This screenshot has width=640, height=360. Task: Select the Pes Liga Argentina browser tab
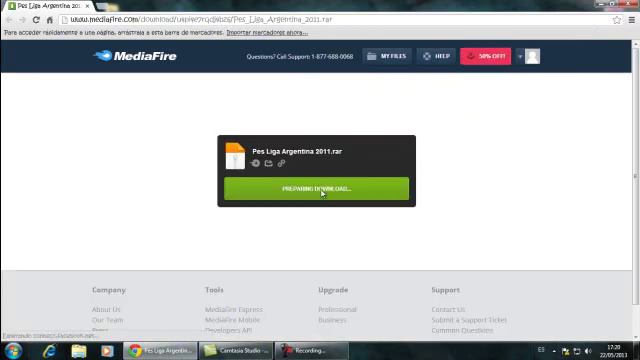click(x=48, y=6)
